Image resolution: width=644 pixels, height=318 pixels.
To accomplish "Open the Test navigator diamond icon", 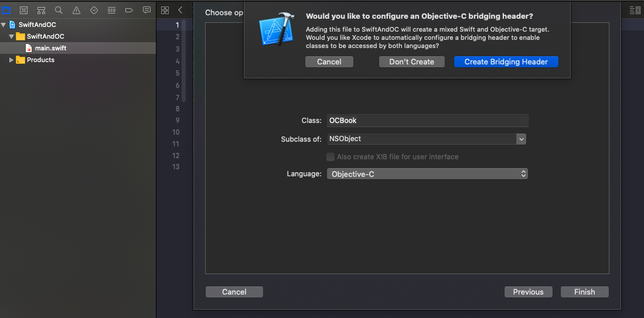I will coord(94,10).
